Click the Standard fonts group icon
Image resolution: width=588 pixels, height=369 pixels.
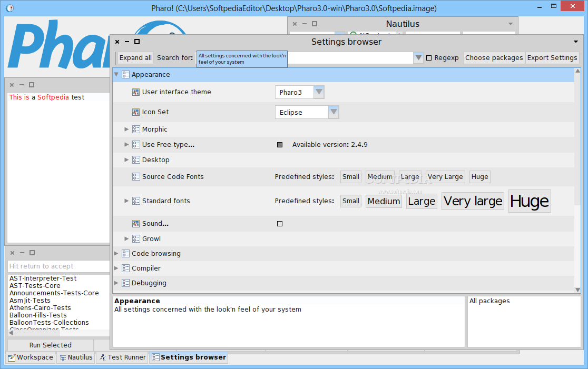tap(136, 201)
